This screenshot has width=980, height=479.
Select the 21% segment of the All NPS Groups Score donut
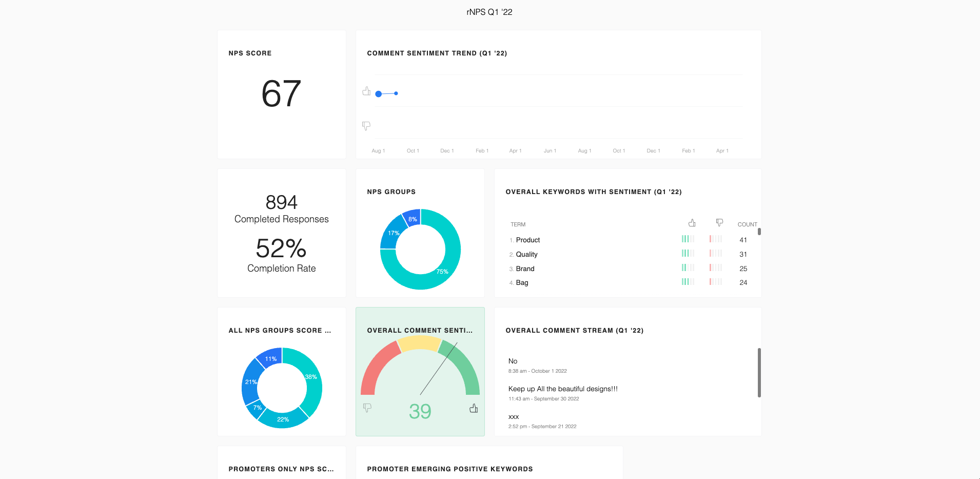[250, 382]
